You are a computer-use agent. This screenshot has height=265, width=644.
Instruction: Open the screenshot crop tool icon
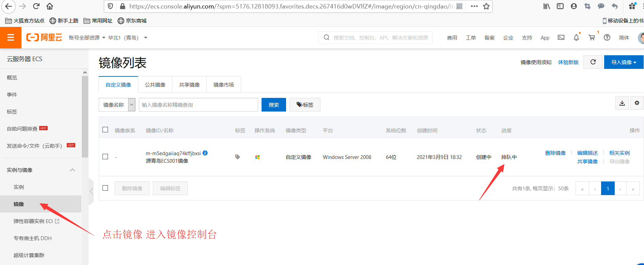point(587,6)
